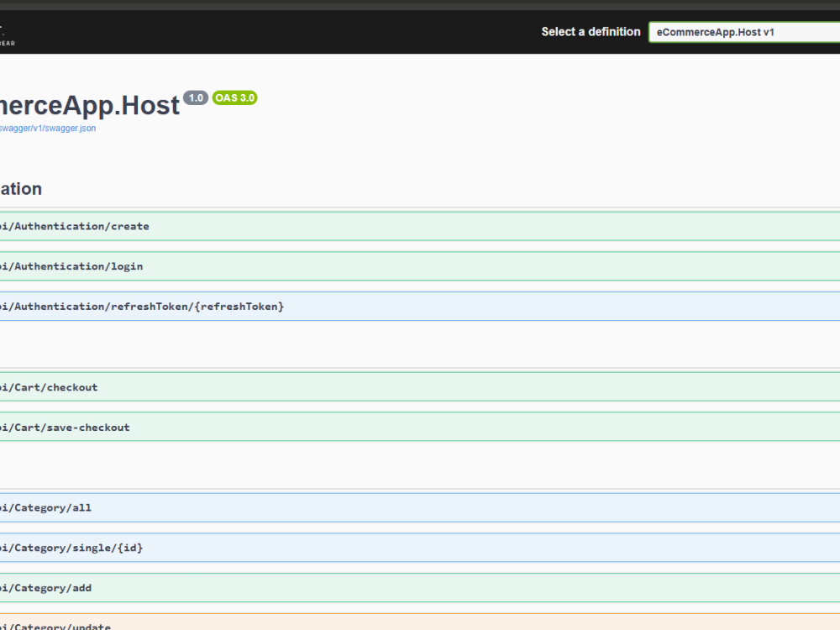This screenshot has width=840, height=630.
Task: Click the Host page title
Action: (90, 106)
